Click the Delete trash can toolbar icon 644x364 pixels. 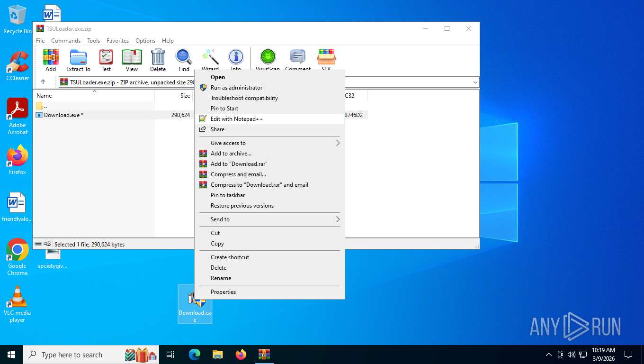(x=158, y=60)
